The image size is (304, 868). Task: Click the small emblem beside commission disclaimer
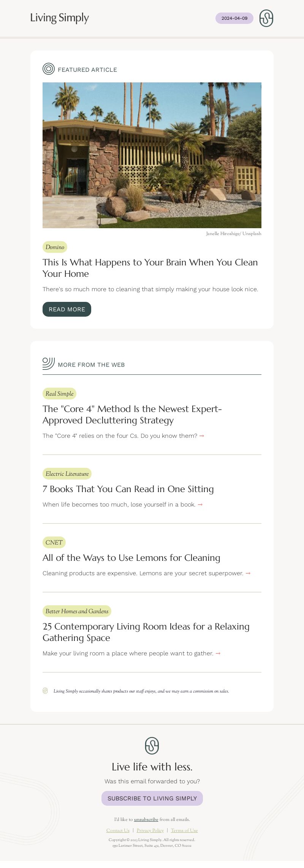point(45,691)
